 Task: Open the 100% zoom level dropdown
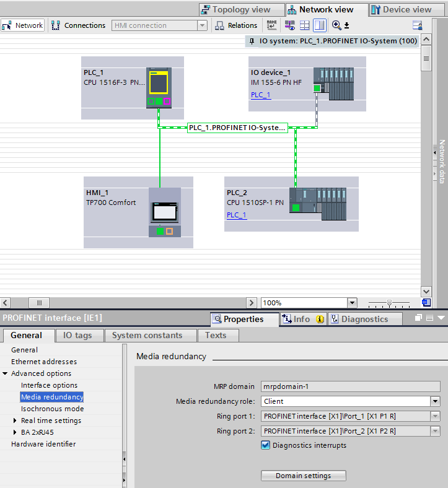pos(352,302)
